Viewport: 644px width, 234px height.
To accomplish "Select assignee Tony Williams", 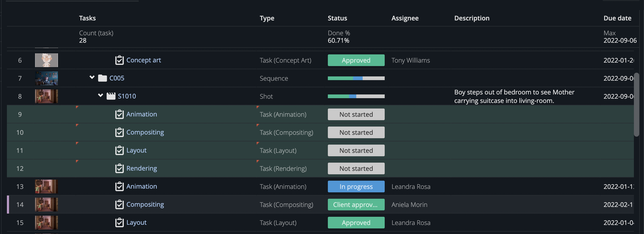I will click(410, 60).
